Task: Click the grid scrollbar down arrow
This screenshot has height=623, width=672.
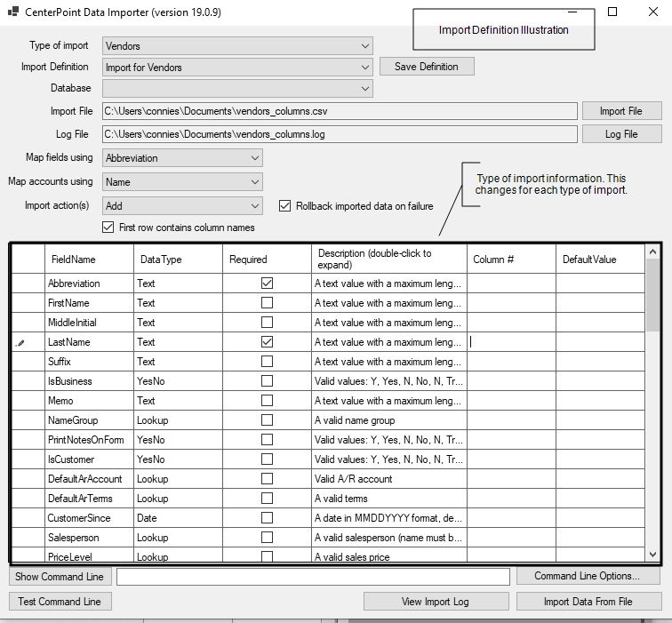Action: 652,554
